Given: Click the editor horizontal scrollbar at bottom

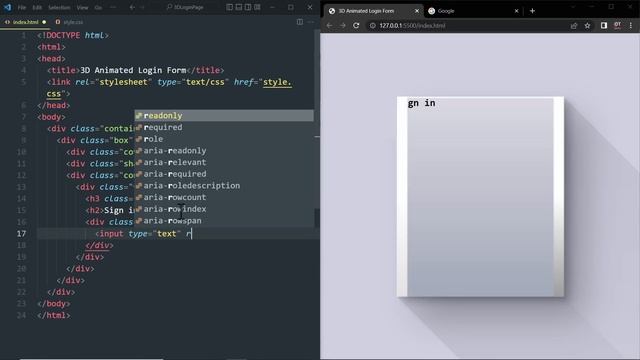Looking at the screenshot, I should [92, 359].
